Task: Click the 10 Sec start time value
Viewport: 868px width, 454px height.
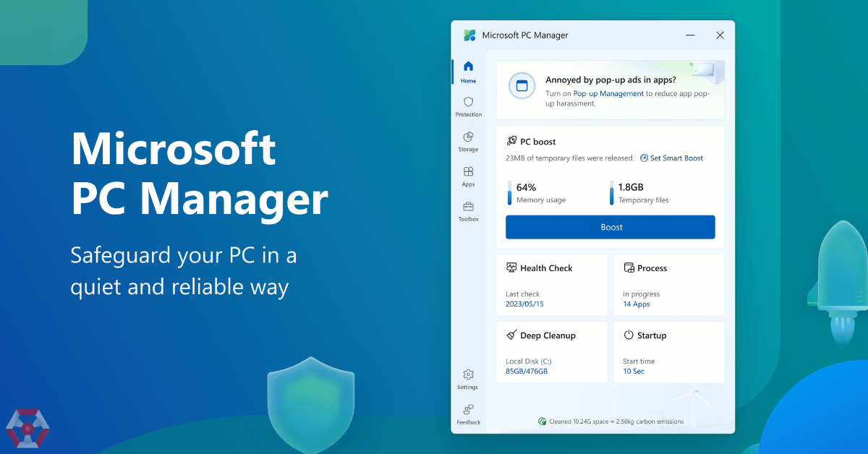Action: (634, 372)
